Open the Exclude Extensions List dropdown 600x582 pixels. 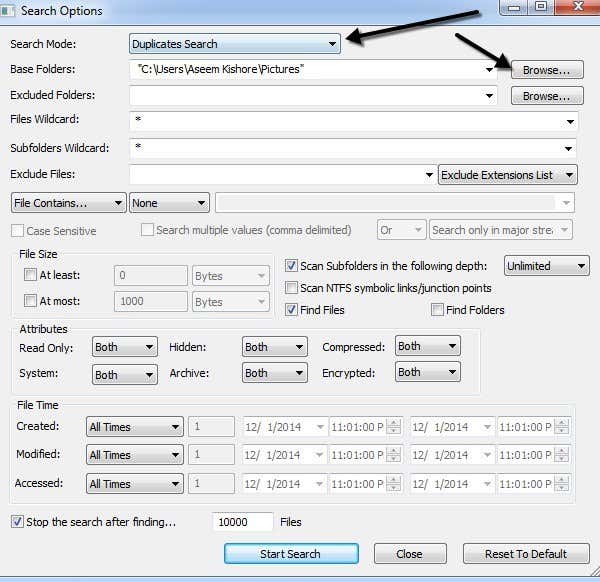click(x=507, y=175)
